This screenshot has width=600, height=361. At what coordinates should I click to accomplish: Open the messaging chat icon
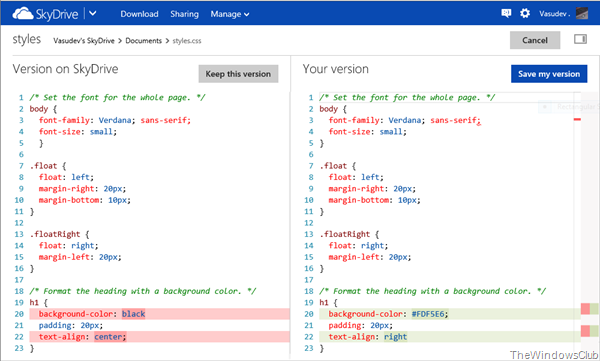506,13
